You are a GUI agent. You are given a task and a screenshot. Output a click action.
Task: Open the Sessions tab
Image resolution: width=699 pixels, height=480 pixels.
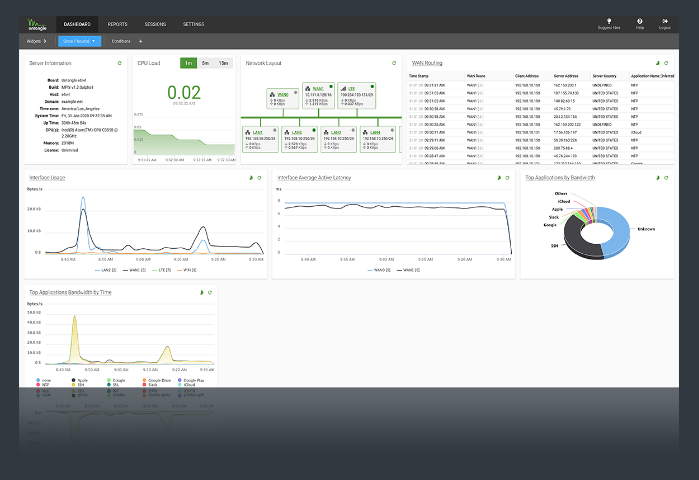pyautogui.click(x=155, y=24)
